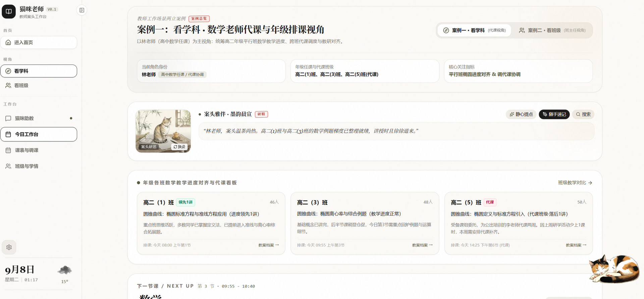Click the 随手速记 button
644x299 pixels.
(554, 114)
